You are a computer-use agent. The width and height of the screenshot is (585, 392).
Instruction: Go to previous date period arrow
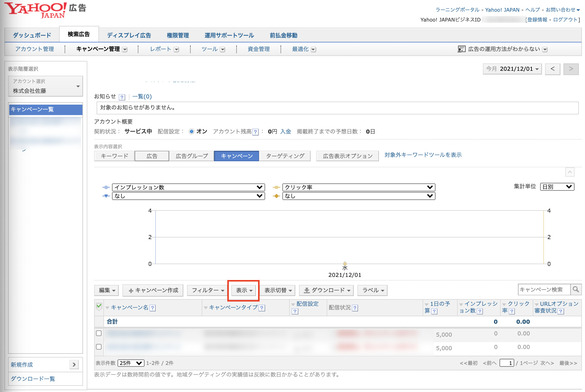point(552,69)
